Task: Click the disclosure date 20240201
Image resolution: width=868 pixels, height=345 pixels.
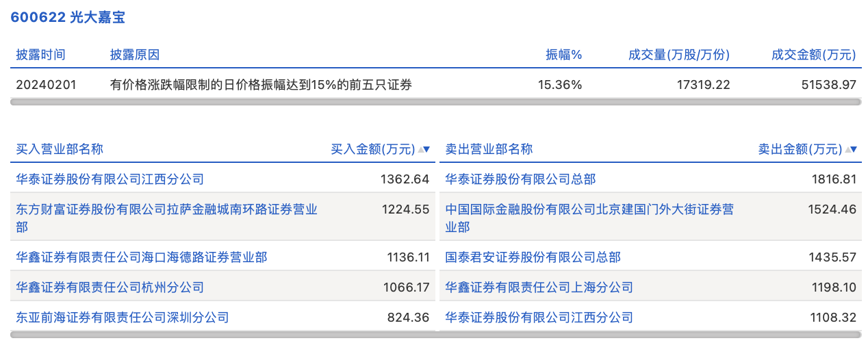Action: point(46,85)
